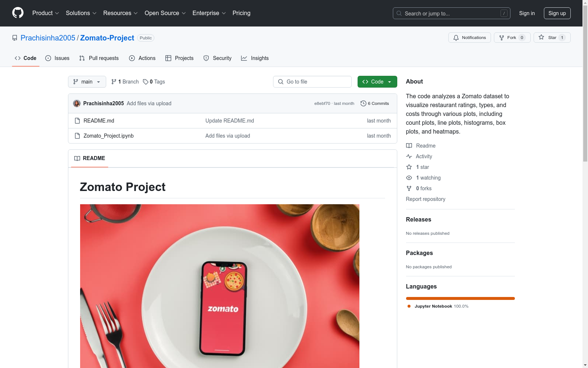Open Zomato_Project.ipynb row's commit message
Image resolution: width=588 pixels, height=368 pixels.
click(227, 136)
